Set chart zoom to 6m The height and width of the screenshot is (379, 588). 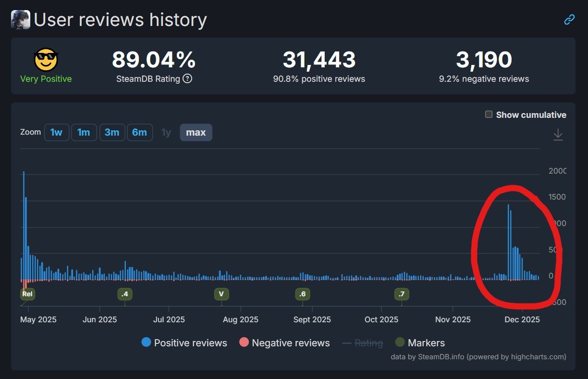[139, 132]
